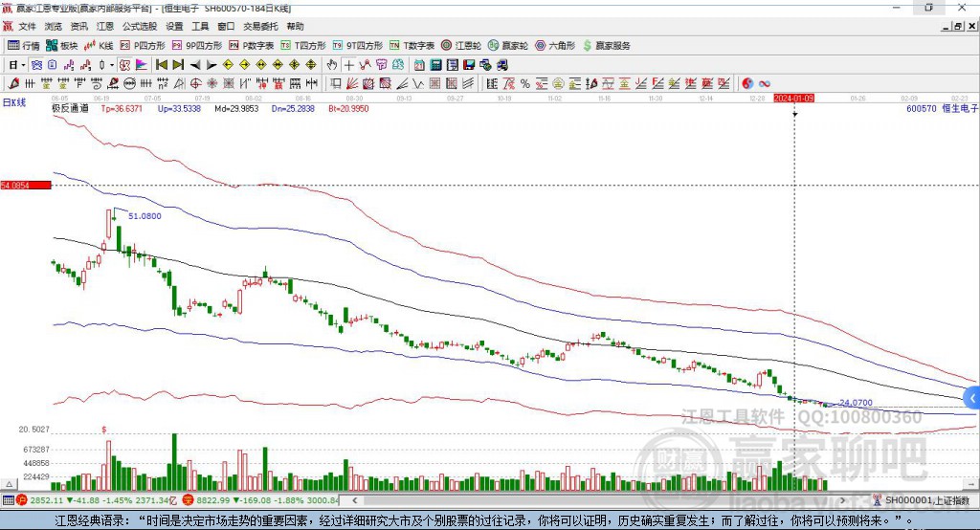The height and width of the screenshot is (530, 980).
Task: Select the hand pan tool
Action: coord(332,65)
